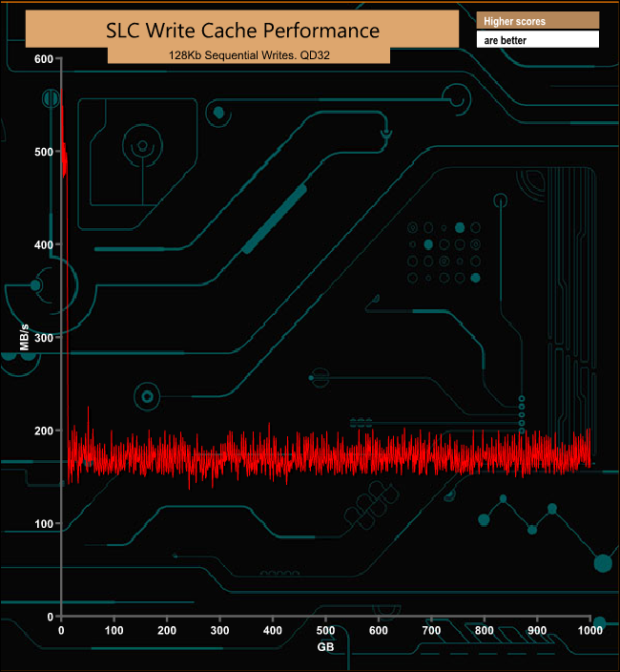The height and width of the screenshot is (672, 620).
Task: Click the x-axis 900 tick label
Action: (x=537, y=630)
